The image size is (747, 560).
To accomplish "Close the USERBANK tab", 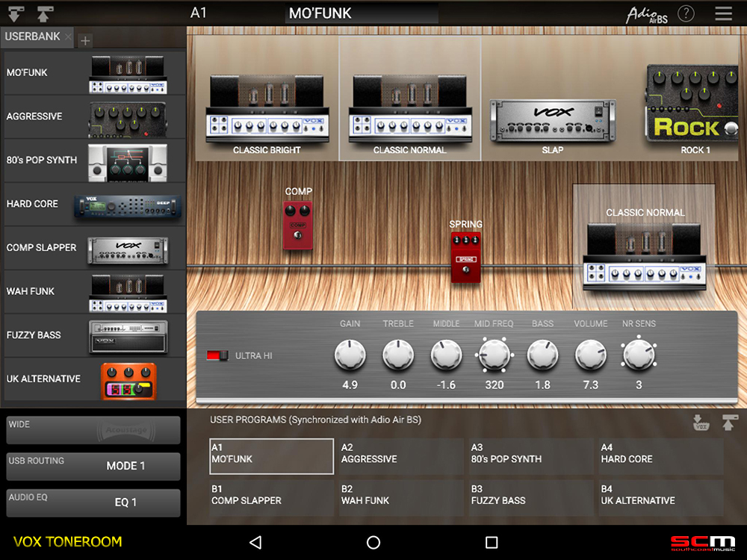I will 68,37.
